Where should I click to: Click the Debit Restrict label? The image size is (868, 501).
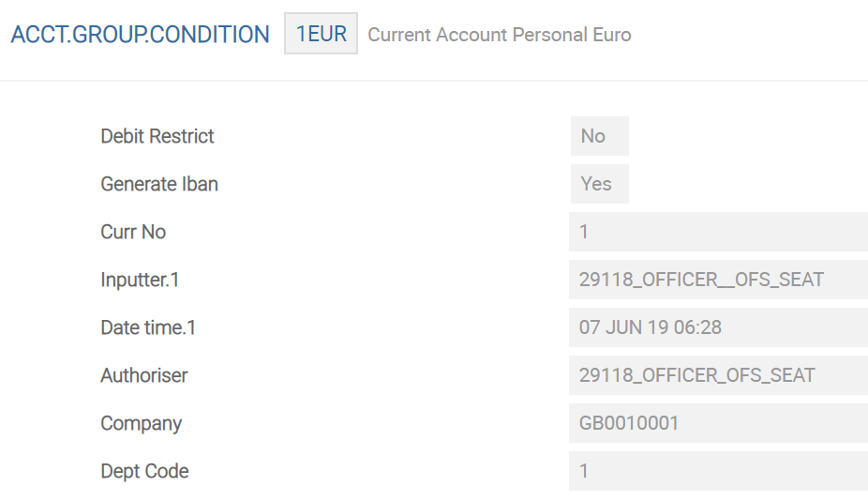tap(157, 136)
